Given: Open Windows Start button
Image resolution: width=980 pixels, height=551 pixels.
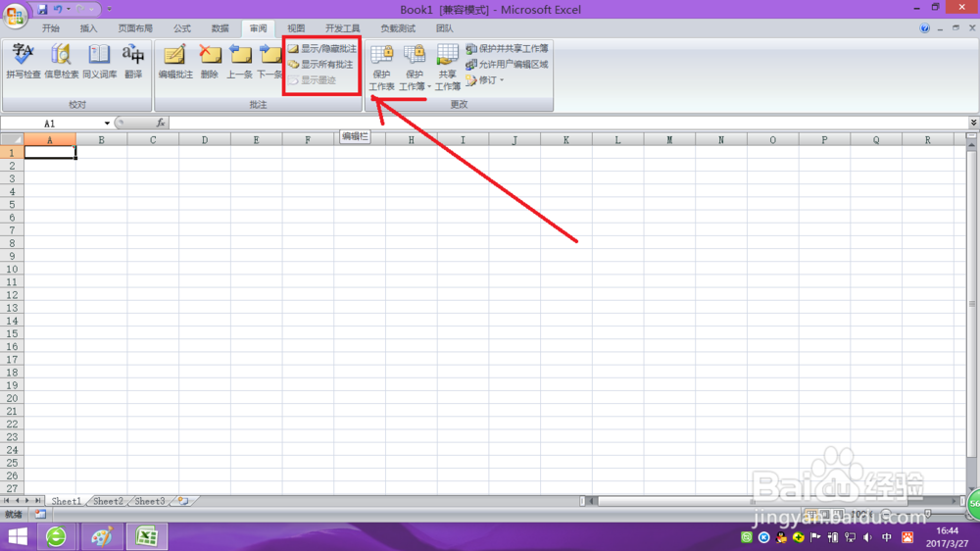Looking at the screenshot, I should pos(18,536).
